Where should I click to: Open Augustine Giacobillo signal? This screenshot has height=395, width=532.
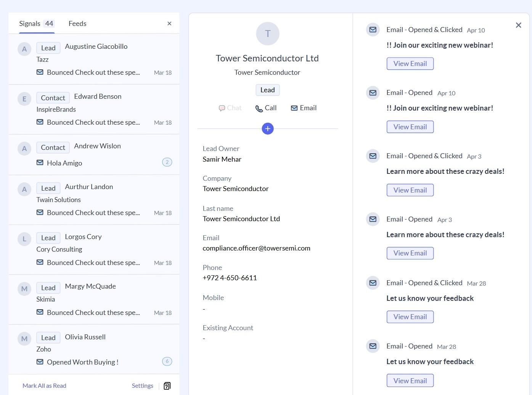tap(94, 59)
